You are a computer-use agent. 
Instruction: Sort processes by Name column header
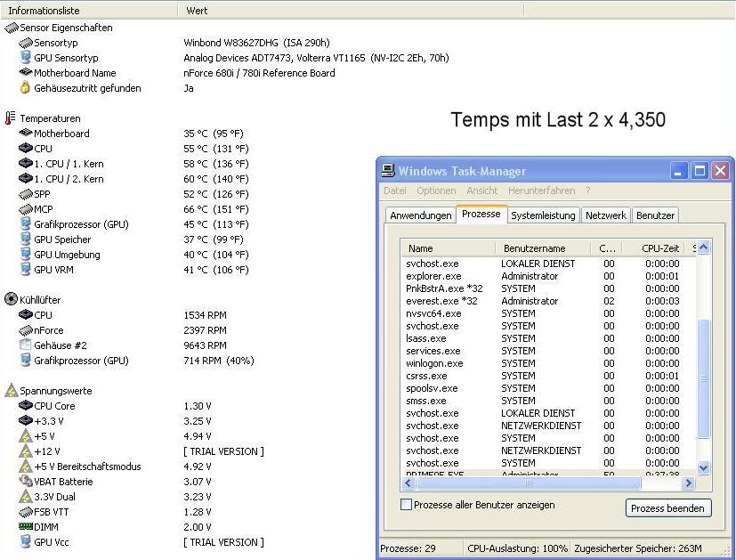click(449, 248)
